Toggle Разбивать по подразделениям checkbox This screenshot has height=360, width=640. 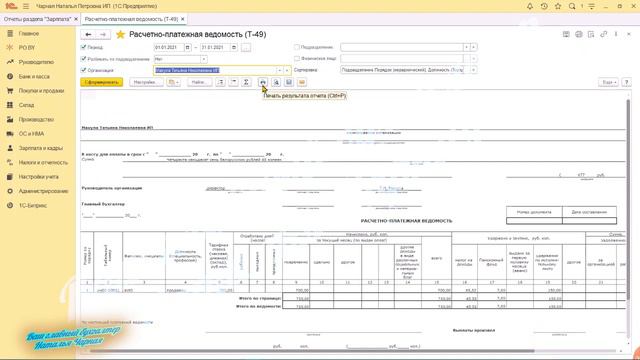click(84, 59)
